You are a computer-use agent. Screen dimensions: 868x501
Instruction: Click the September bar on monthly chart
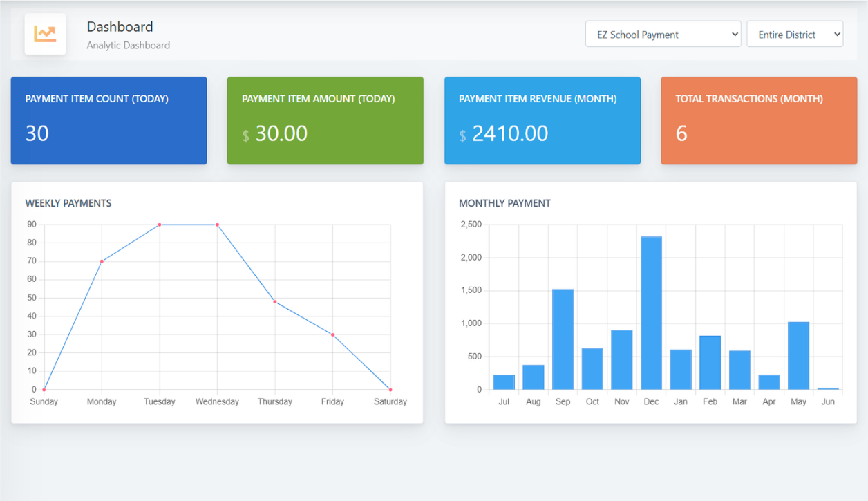pyautogui.click(x=562, y=339)
